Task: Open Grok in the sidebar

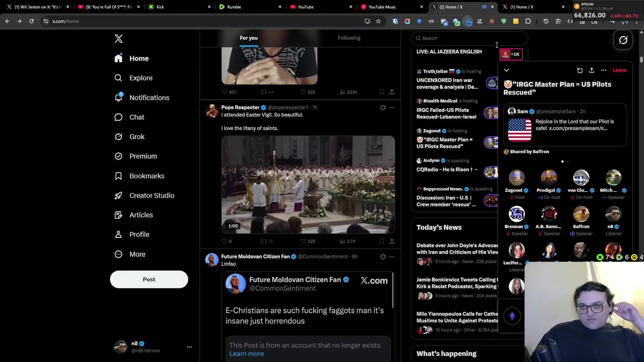Action: 130,137
